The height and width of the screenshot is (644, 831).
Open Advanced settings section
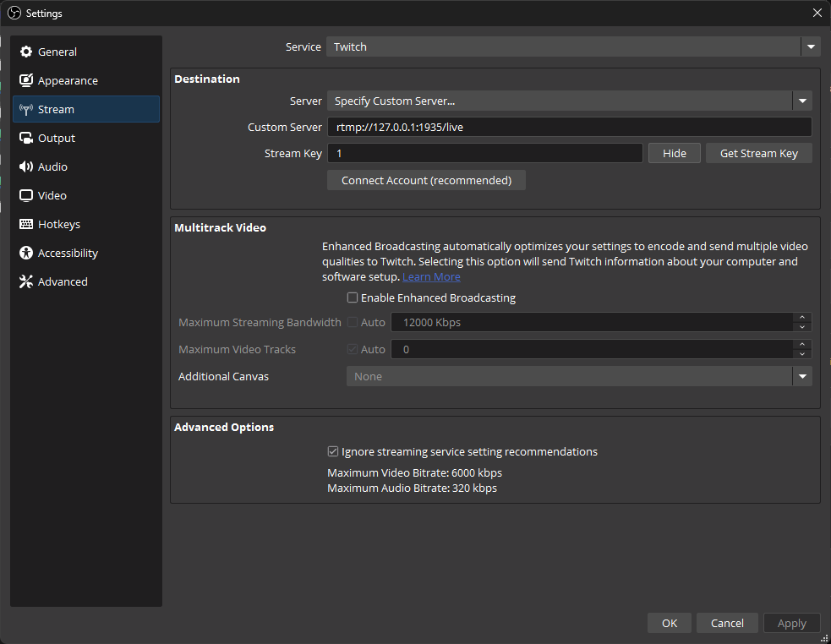click(x=86, y=281)
